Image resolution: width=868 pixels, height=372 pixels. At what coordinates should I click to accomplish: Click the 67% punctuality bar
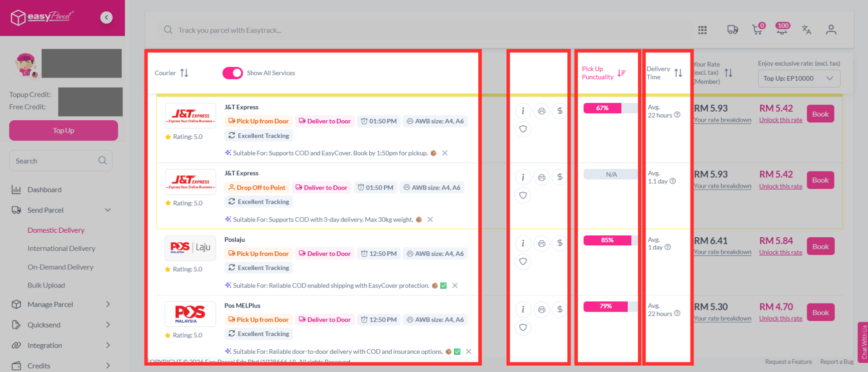(610, 108)
